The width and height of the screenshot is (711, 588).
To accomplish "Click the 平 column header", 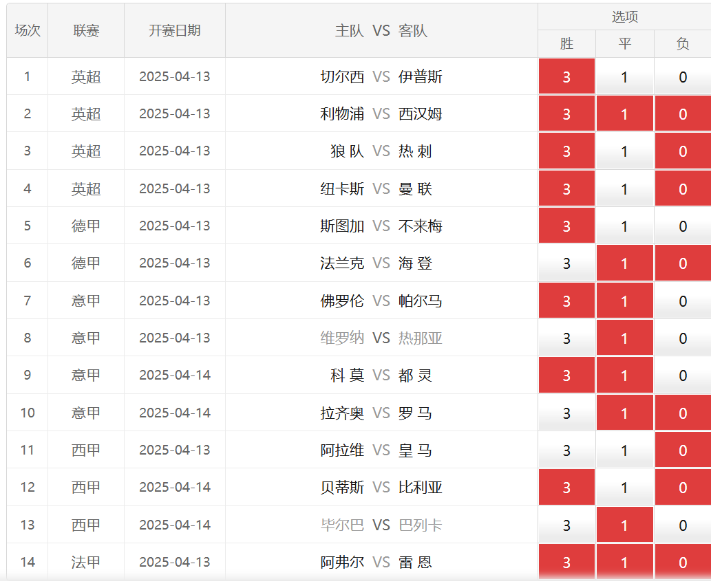I will pos(624,44).
